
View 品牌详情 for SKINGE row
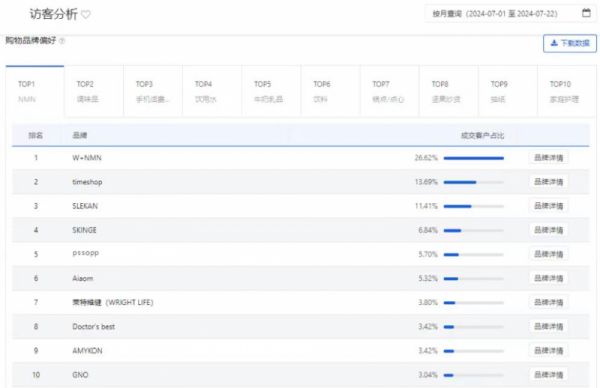548,230
